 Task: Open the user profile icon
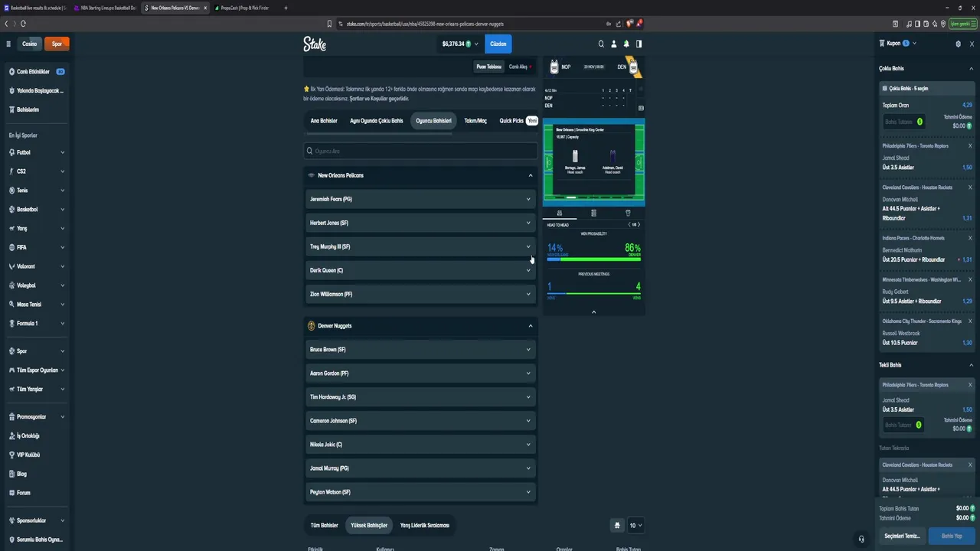[x=613, y=44]
